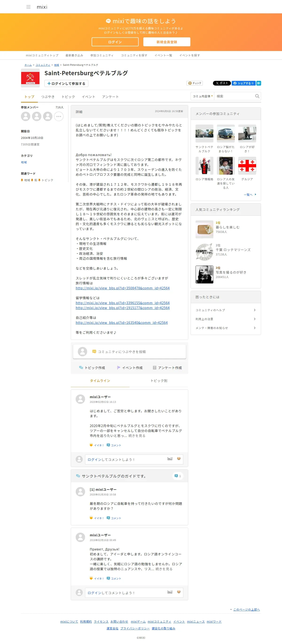Expand 続きを見る on the 2020年02月02日 post

[137, 436]
